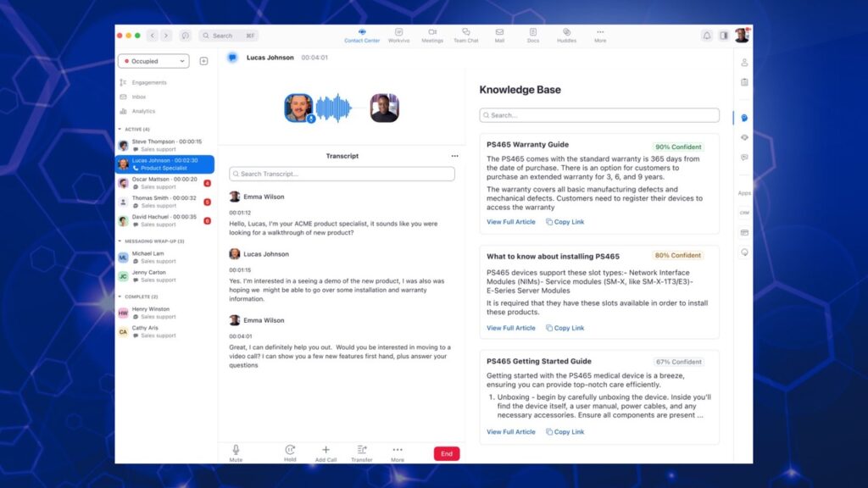Put the call on Hold
This screenshot has height=488, width=868.
tap(290, 452)
